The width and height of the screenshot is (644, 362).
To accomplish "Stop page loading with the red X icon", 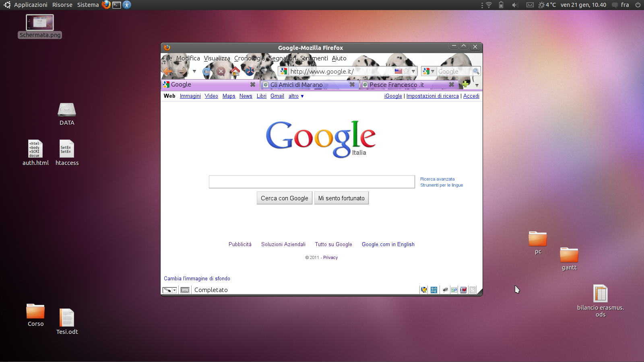I will (x=221, y=72).
